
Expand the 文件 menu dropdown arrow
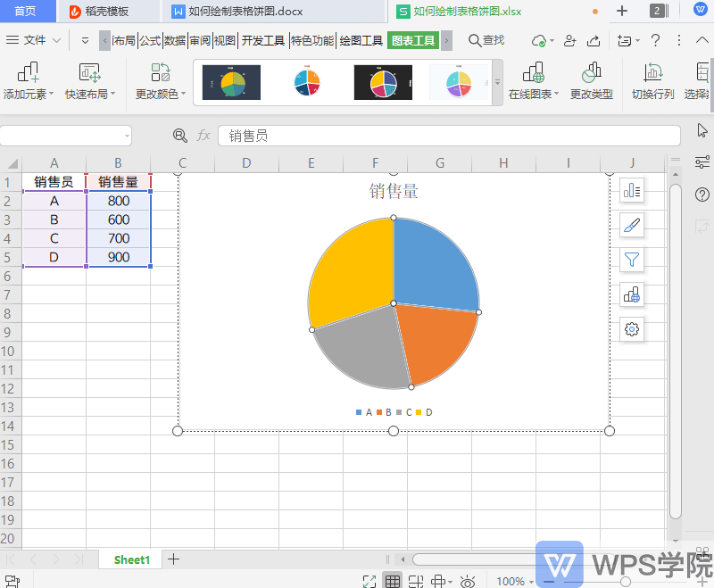click(x=57, y=40)
